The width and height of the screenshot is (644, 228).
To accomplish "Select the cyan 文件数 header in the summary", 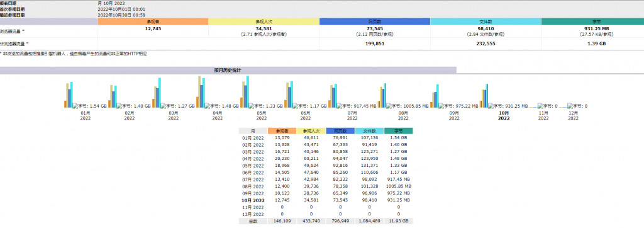I will [x=486, y=21].
